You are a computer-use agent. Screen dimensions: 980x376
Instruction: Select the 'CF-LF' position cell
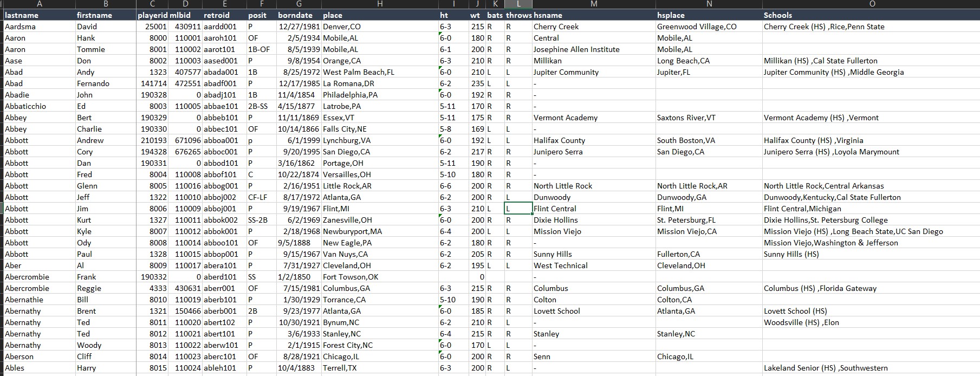coord(258,197)
